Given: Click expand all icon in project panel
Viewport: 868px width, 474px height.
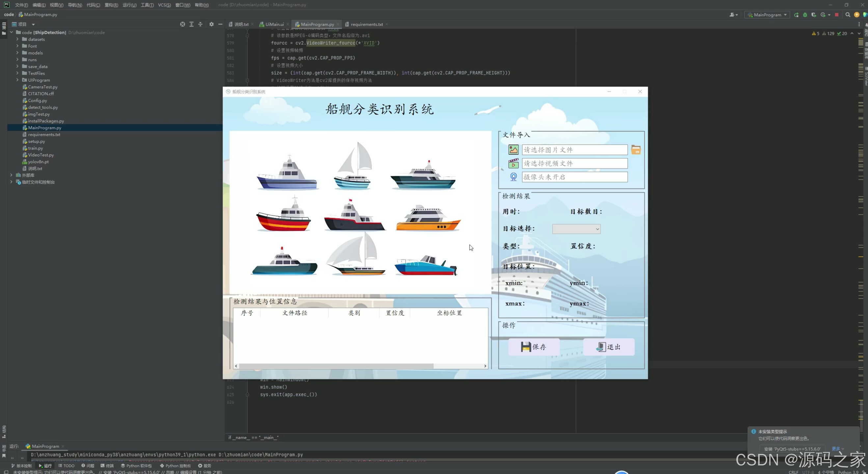Looking at the screenshot, I should (x=191, y=24).
